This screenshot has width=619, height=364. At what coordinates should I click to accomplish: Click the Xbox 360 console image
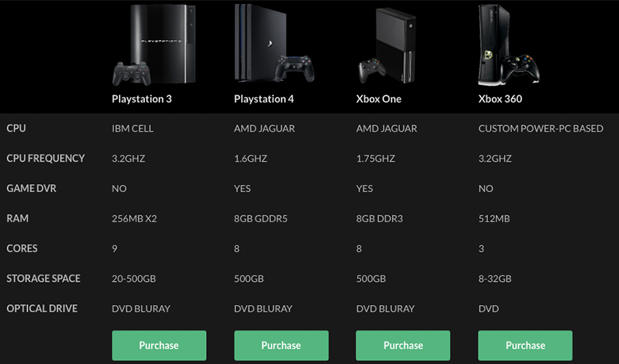tap(509, 44)
